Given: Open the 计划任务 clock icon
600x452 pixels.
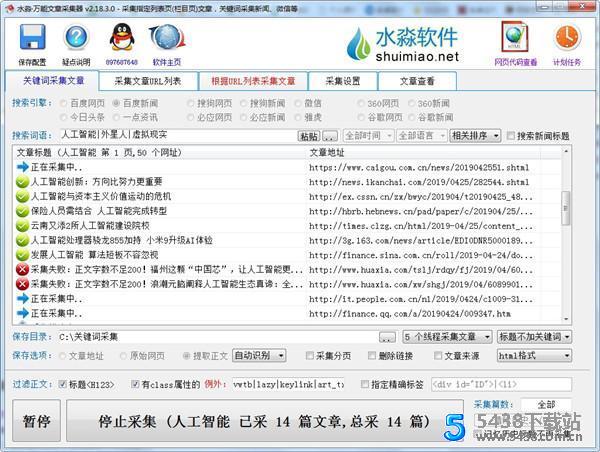Looking at the screenshot, I should point(567,38).
